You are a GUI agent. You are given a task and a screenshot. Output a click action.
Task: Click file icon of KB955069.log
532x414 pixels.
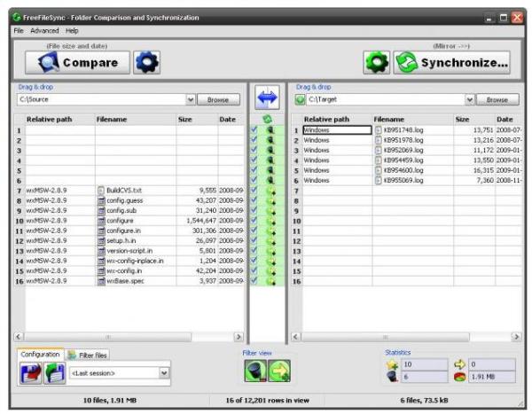[x=379, y=180]
